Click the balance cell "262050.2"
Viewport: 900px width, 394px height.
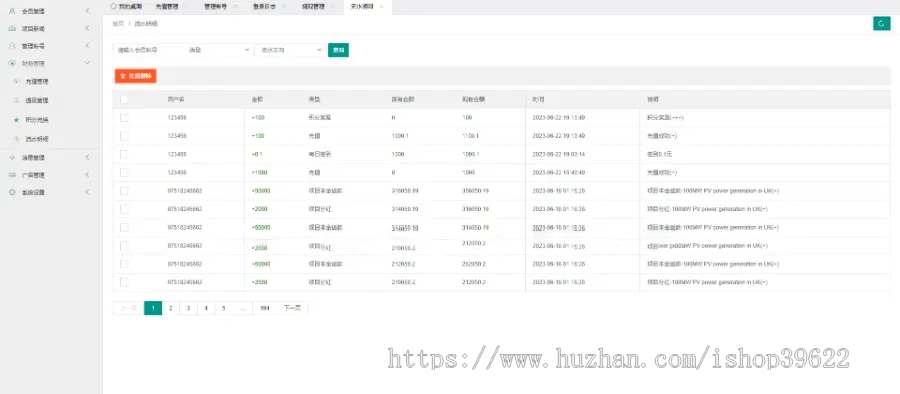click(x=474, y=264)
